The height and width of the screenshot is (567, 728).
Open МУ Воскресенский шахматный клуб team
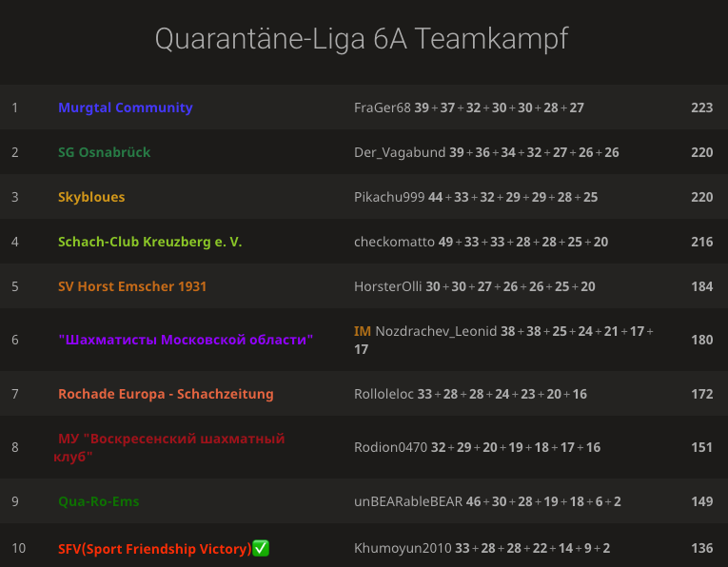click(169, 447)
